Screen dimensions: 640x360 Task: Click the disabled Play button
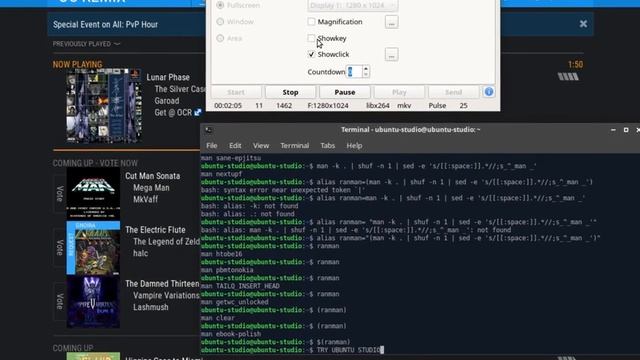tap(399, 92)
